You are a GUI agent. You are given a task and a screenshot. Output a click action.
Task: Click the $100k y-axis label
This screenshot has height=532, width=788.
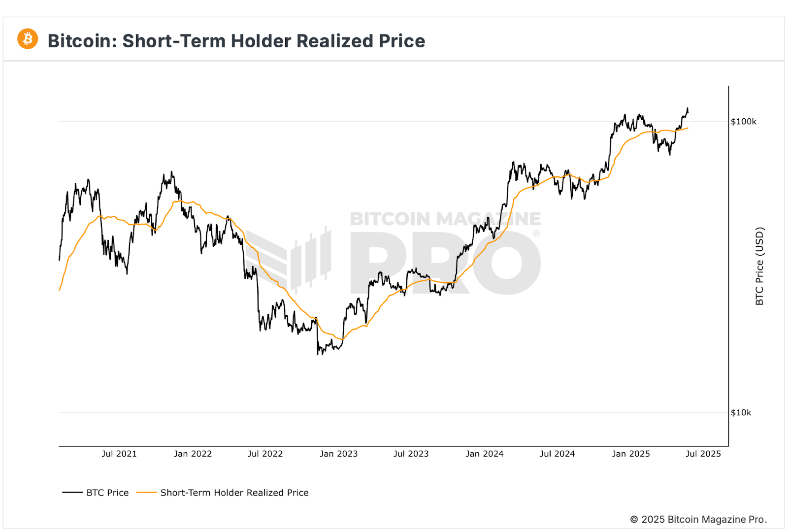click(x=743, y=122)
